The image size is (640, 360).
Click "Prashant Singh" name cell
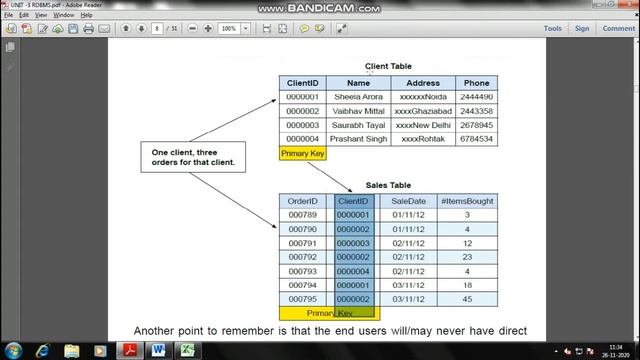tap(358, 139)
